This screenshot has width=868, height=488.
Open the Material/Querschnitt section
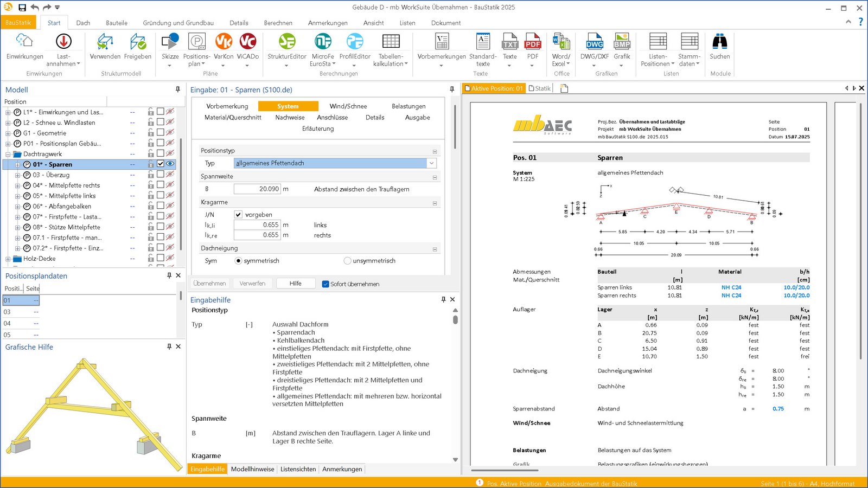coord(233,117)
